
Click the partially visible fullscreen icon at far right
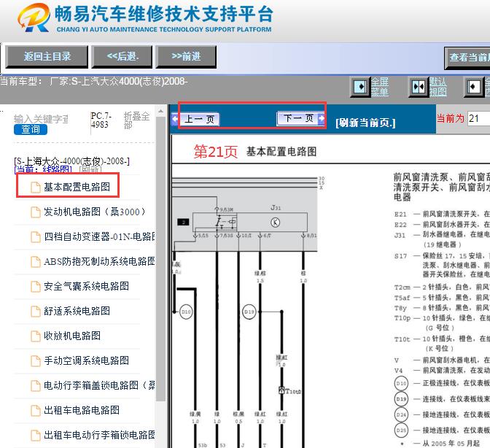(x=474, y=87)
